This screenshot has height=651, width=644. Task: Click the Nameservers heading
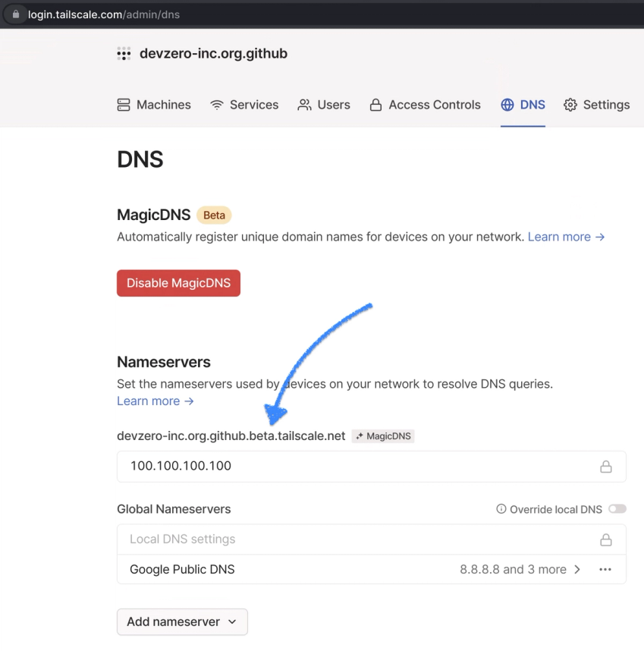click(164, 362)
